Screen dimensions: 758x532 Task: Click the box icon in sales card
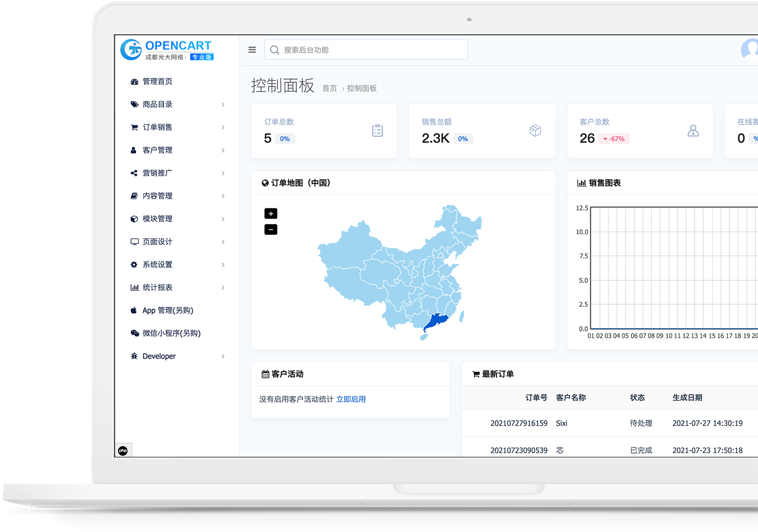point(535,130)
